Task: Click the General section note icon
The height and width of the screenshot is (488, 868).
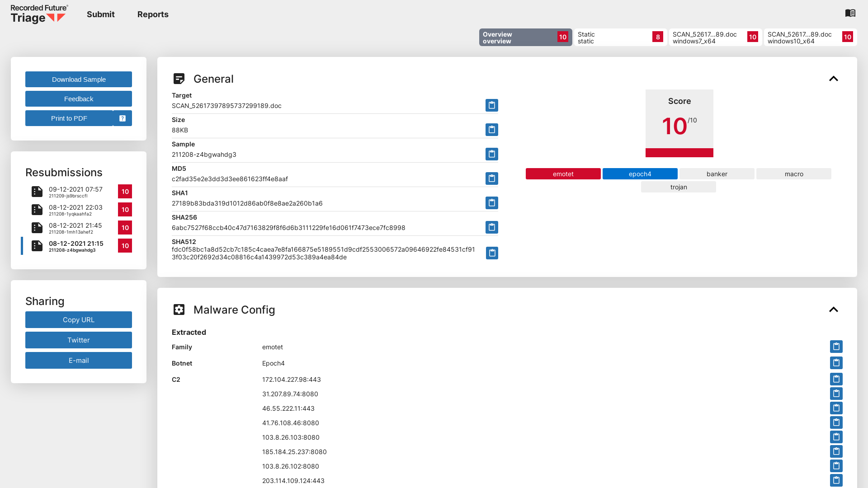Action: (x=179, y=79)
